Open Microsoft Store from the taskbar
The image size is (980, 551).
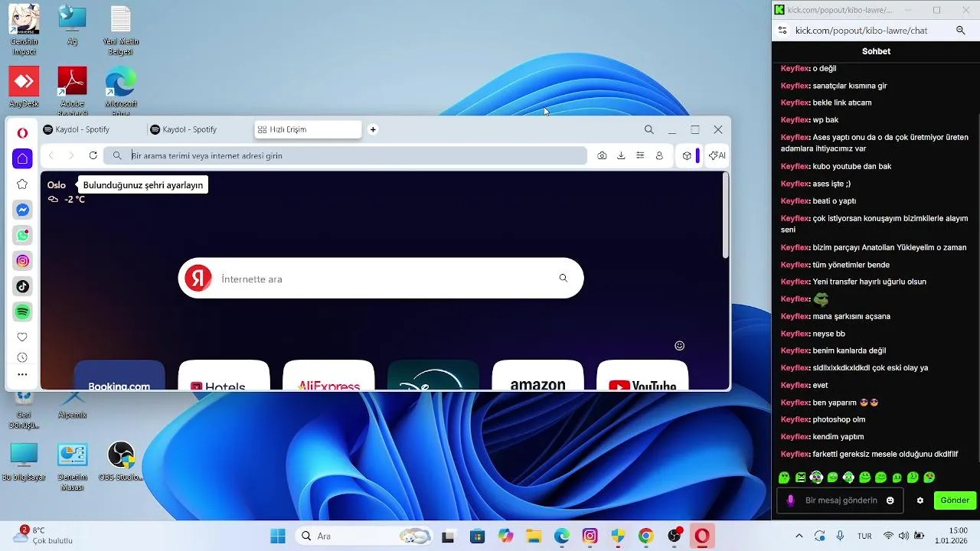(477, 536)
